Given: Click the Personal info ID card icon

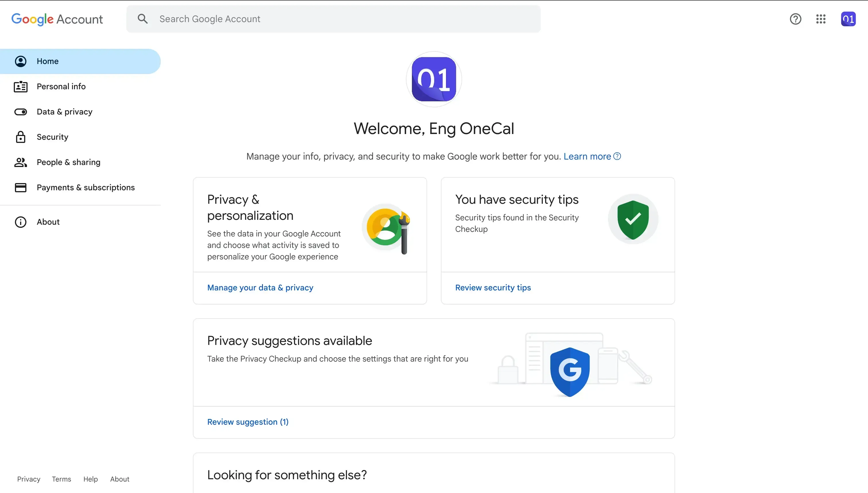Looking at the screenshot, I should [20, 87].
